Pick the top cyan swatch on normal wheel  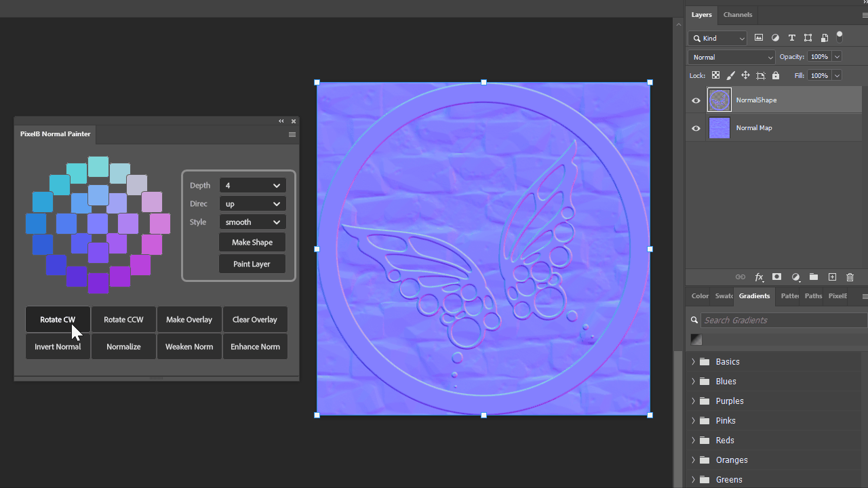pos(98,167)
